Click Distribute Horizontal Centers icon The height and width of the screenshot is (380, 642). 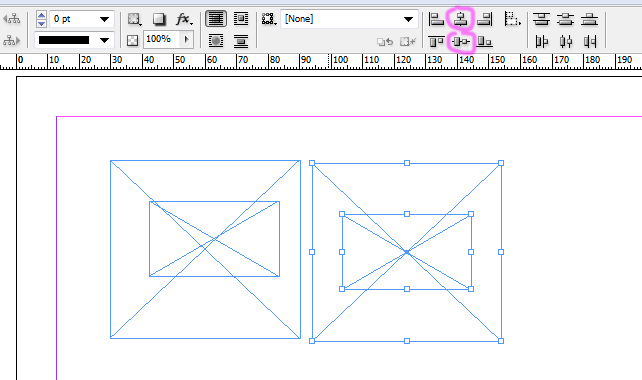(566, 41)
